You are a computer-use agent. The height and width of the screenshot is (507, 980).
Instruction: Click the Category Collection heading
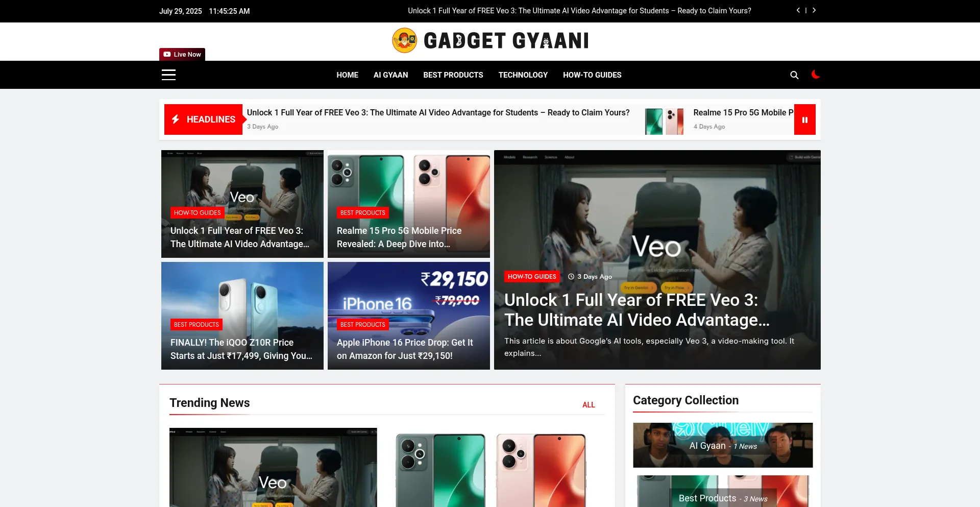685,400
